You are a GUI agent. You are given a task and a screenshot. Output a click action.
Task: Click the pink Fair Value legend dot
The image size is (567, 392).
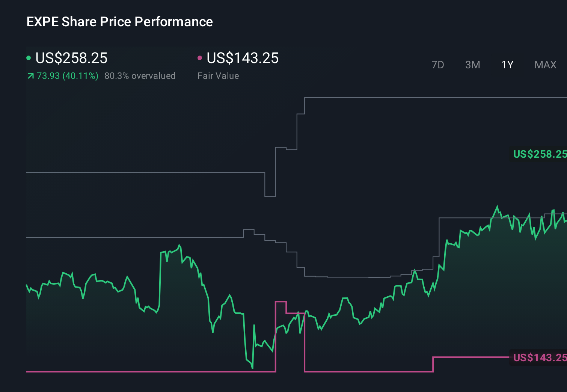(x=200, y=58)
